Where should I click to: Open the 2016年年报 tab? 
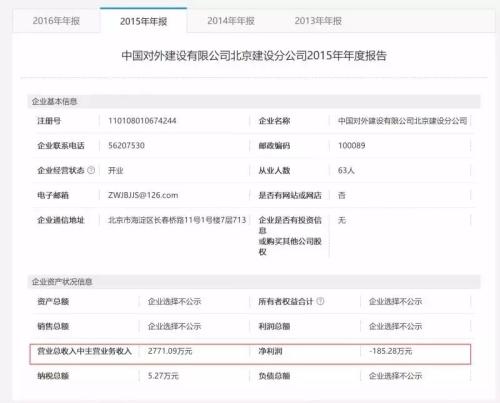point(56,21)
